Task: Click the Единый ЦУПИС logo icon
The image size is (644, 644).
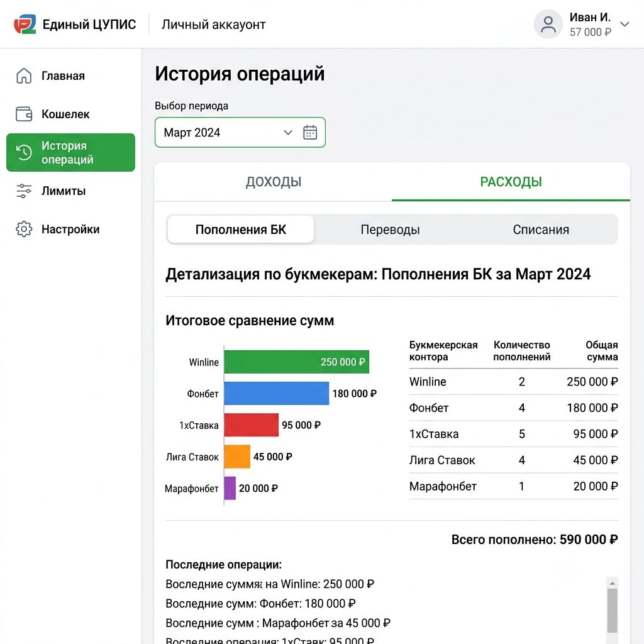Action: click(25, 25)
